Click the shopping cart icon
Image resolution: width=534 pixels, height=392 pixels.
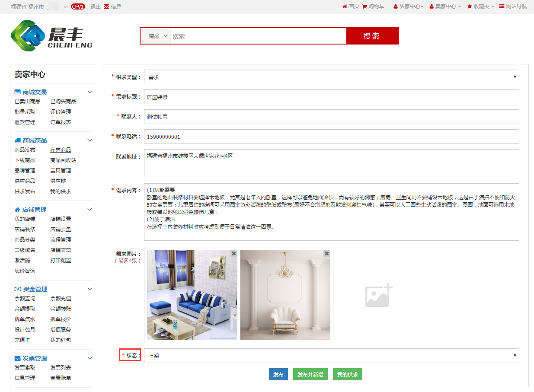tap(365, 6)
